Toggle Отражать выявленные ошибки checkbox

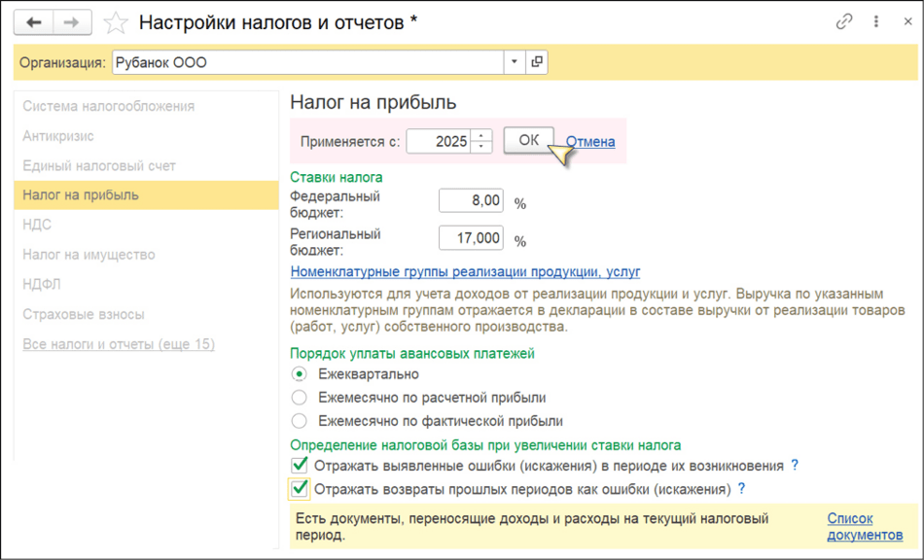coord(300,466)
